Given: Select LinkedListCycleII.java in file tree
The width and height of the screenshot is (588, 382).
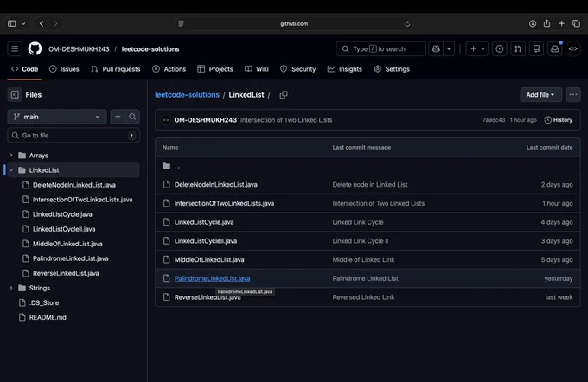Looking at the screenshot, I should pos(64,229).
